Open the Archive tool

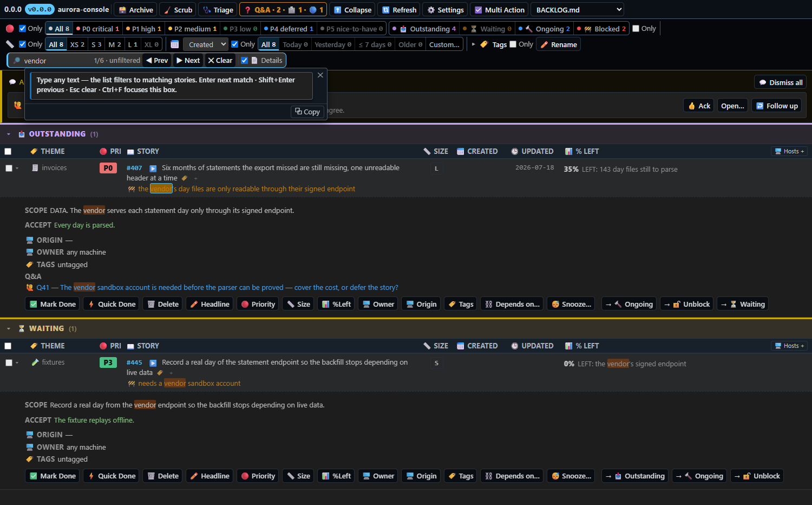pos(135,10)
